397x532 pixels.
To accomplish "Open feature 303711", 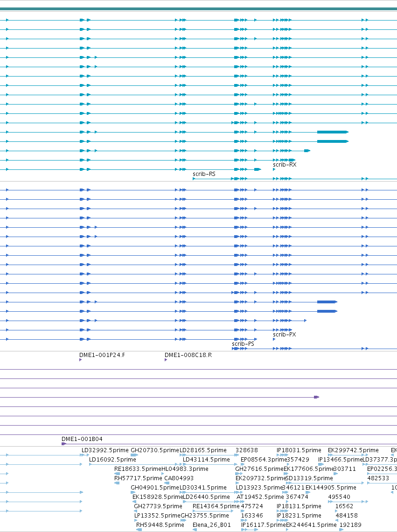I will [345, 469].
